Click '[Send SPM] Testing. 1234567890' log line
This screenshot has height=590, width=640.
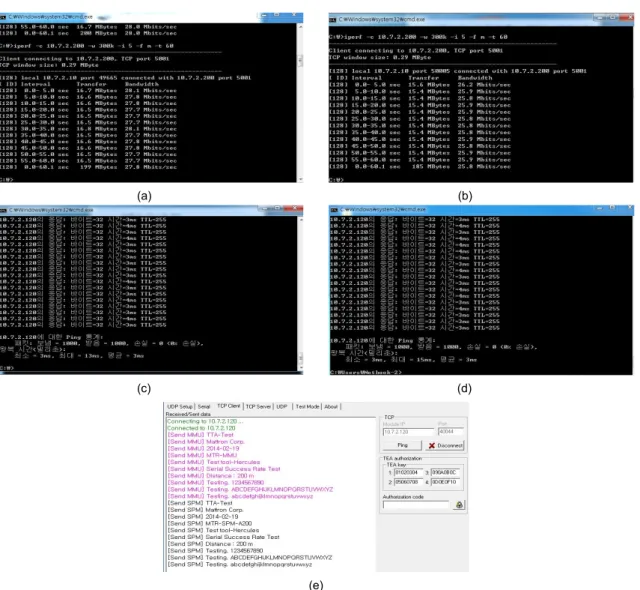coord(216,551)
